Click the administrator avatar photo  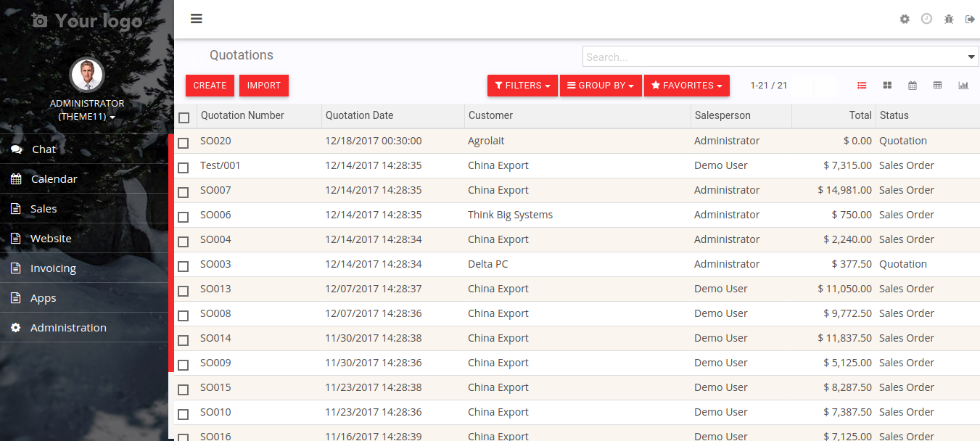click(x=87, y=75)
